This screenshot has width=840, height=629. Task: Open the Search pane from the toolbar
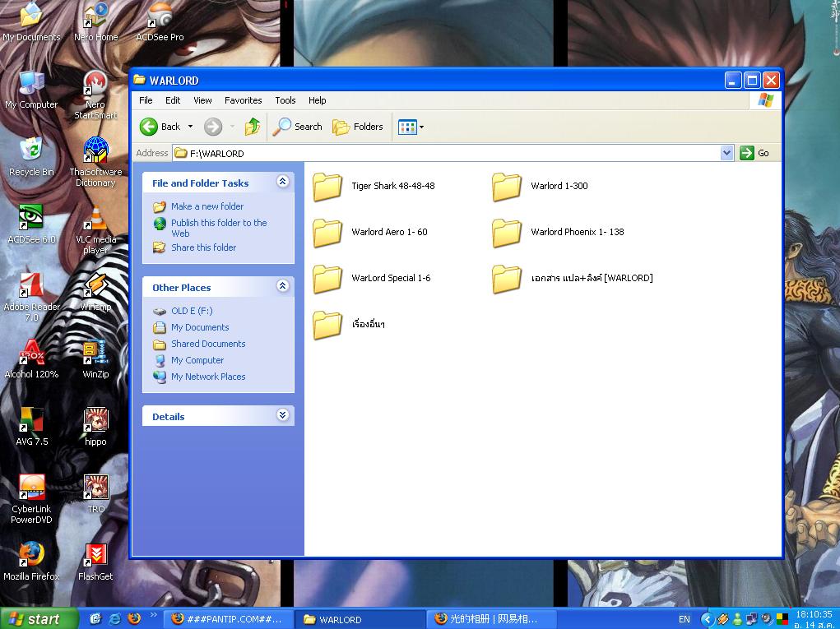297,127
